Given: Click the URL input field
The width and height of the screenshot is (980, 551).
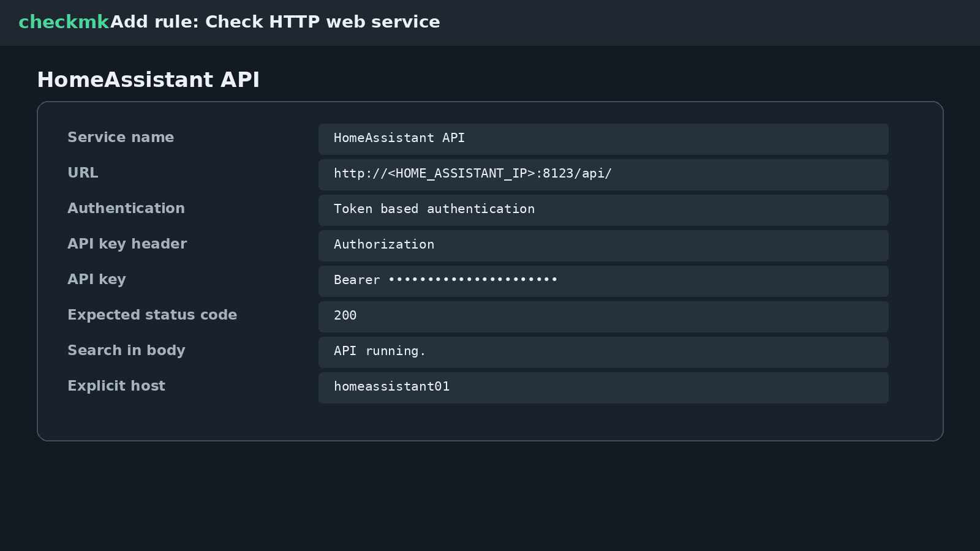Looking at the screenshot, I should click(603, 174).
